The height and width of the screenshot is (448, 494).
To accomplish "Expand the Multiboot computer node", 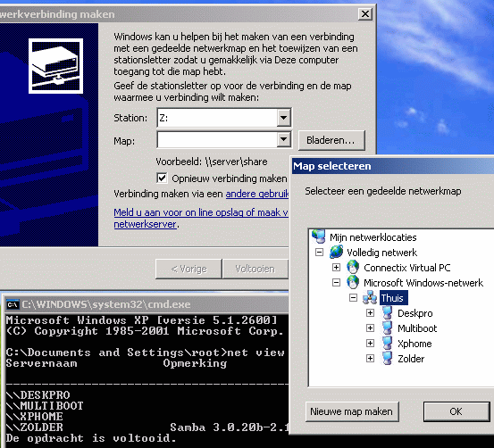I will click(370, 328).
